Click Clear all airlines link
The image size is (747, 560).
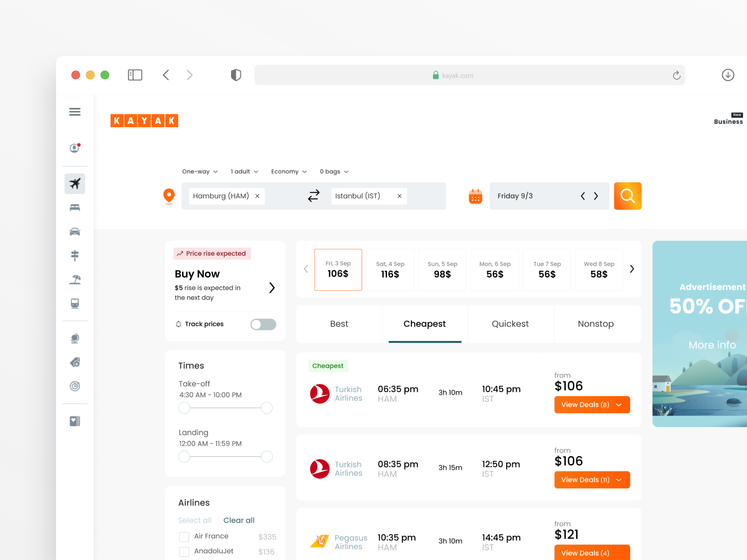click(239, 520)
